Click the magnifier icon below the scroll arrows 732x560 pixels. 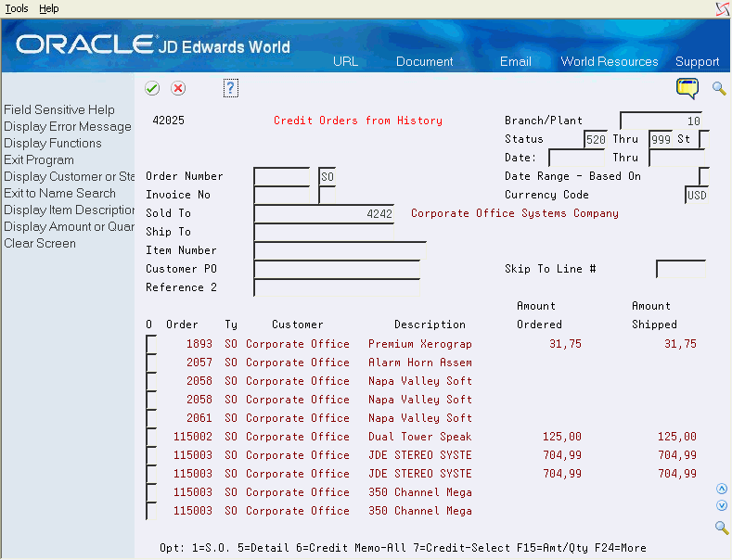[x=722, y=528]
